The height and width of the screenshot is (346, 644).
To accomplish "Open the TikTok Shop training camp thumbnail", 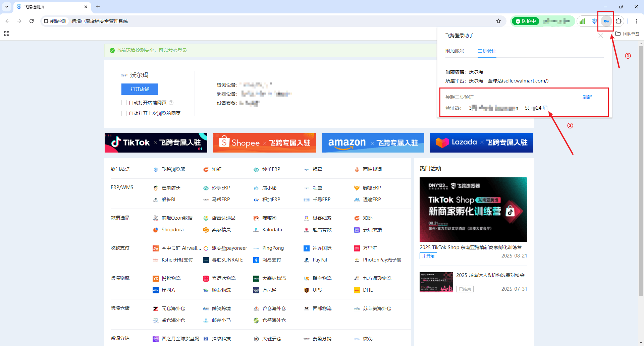I will (473, 209).
